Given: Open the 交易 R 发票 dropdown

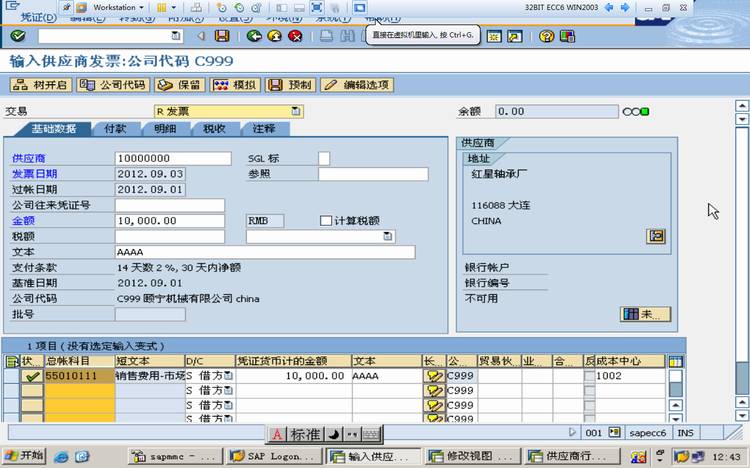Looking at the screenshot, I should click(x=296, y=111).
